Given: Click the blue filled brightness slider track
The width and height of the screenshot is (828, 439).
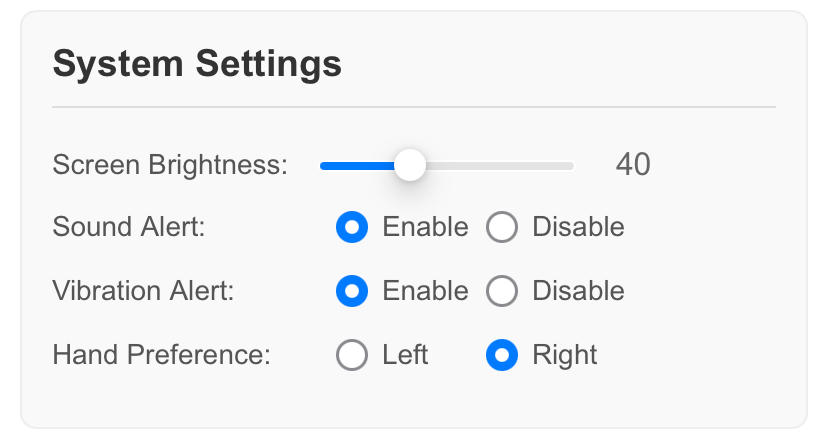Looking at the screenshot, I should pyautogui.click(x=355, y=165).
